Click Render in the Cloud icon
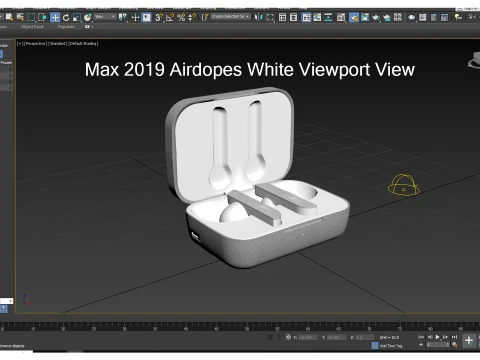The height and width of the screenshot is (360, 480). pos(387,17)
